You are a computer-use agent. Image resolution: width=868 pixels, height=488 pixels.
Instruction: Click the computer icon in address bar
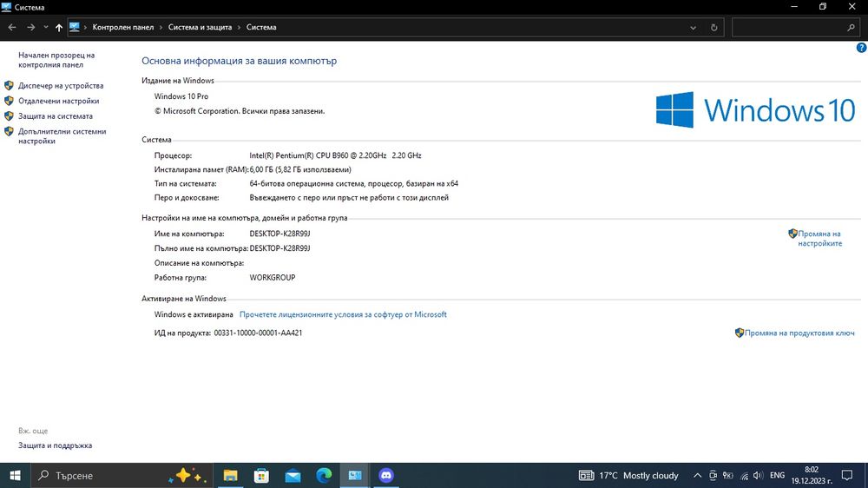tap(75, 27)
